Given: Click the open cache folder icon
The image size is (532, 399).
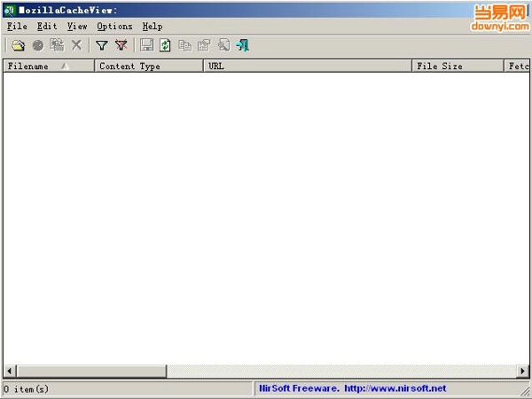Looking at the screenshot, I should tap(18, 45).
